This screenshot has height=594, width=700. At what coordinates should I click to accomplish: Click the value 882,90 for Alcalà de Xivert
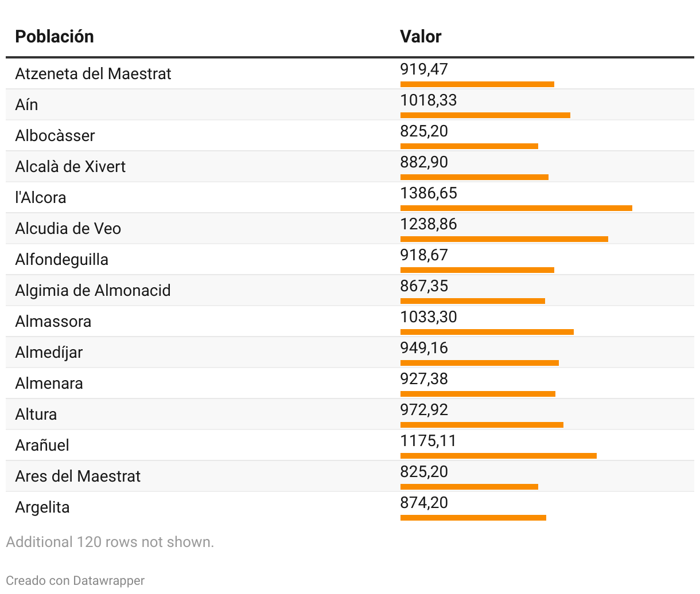pyautogui.click(x=424, y=162)
